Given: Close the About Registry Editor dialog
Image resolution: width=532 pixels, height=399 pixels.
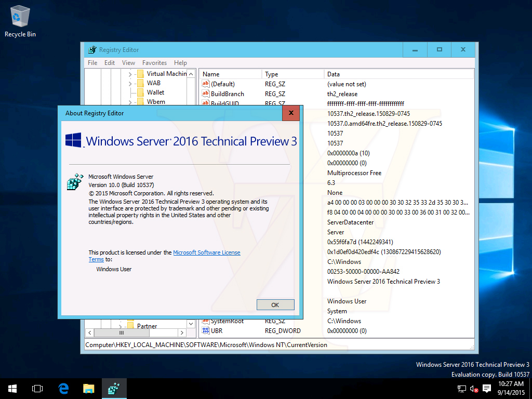Looking at the screenshot, I should [290, 113].
